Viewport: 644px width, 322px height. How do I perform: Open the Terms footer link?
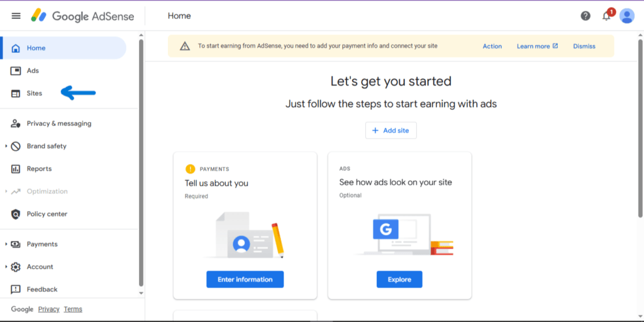[x=73, y=309]
